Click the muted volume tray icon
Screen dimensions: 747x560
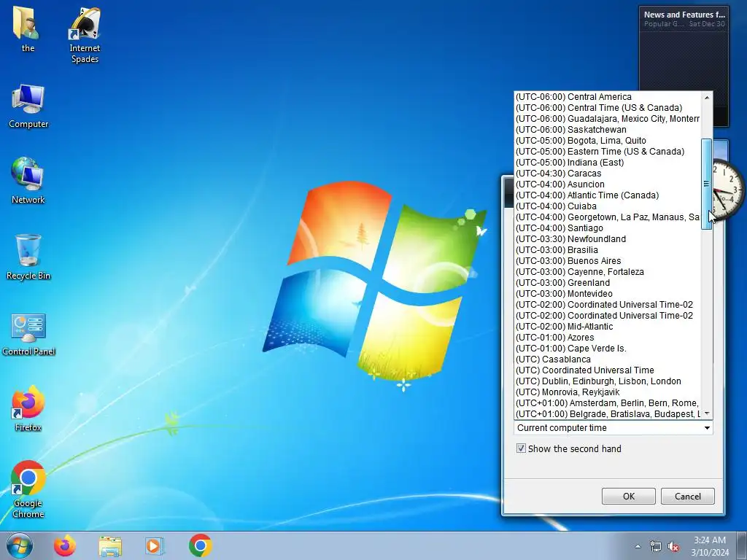[673, 546]
